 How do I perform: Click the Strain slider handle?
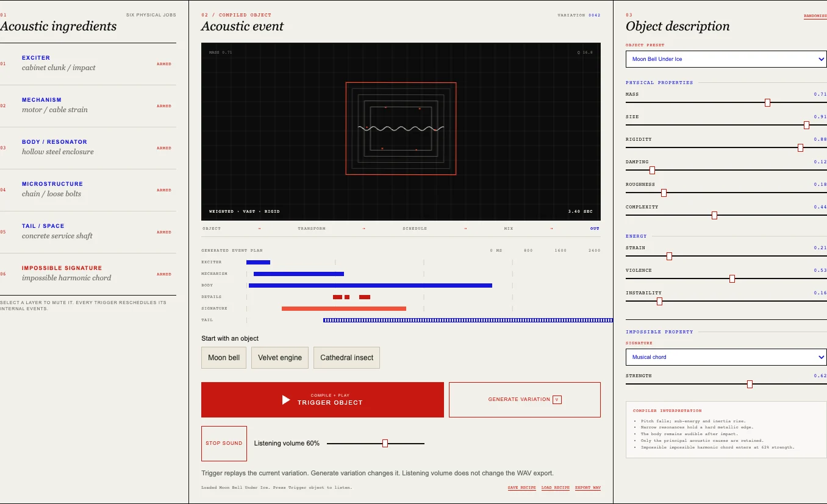669,256
